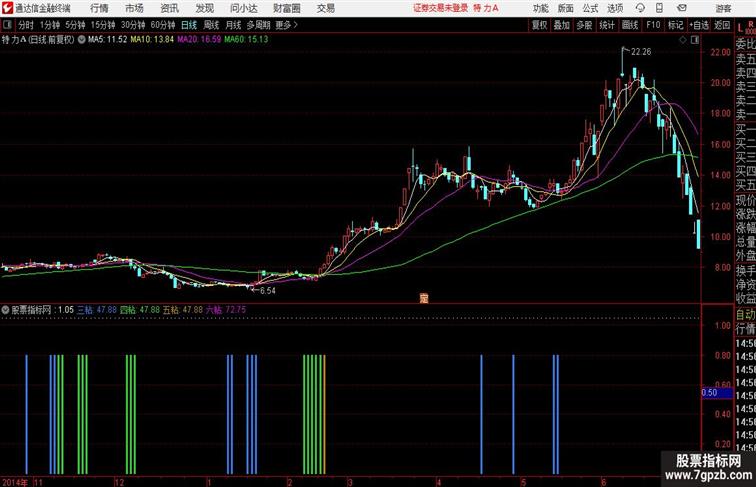Switch to the 分时 chart tab

point(26,25)
